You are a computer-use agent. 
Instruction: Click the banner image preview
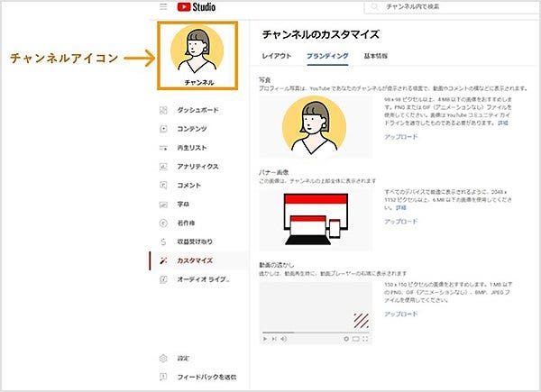[316, 219]
